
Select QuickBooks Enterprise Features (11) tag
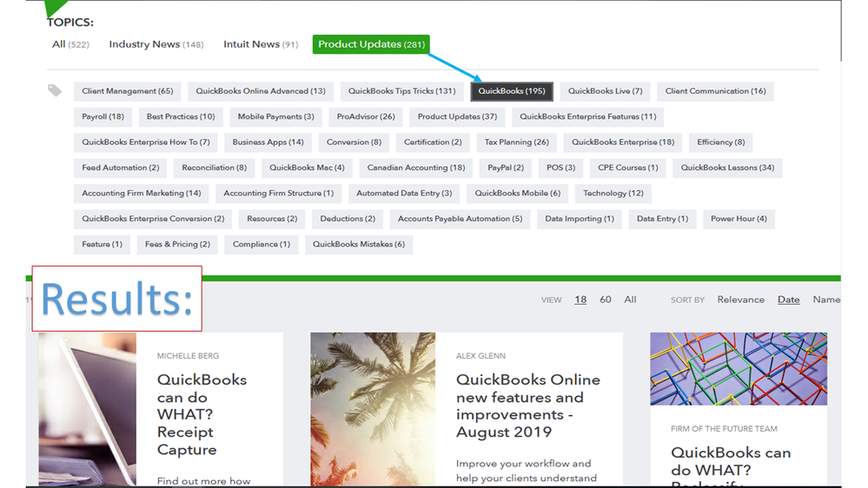(588, 116)
